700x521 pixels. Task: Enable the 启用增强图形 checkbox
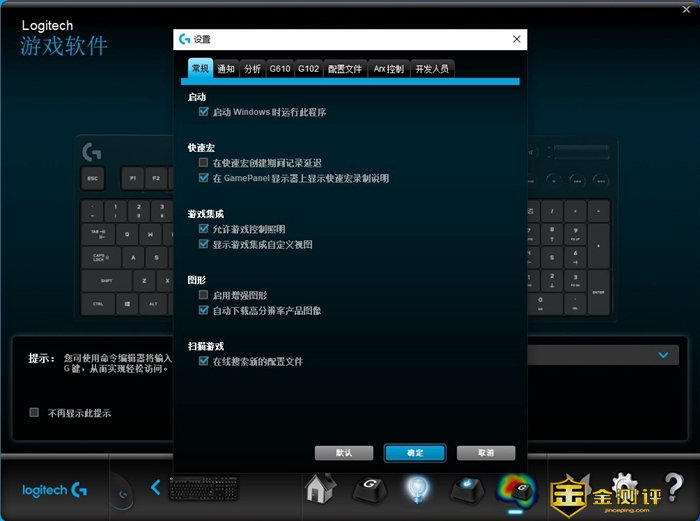(204, 295)
